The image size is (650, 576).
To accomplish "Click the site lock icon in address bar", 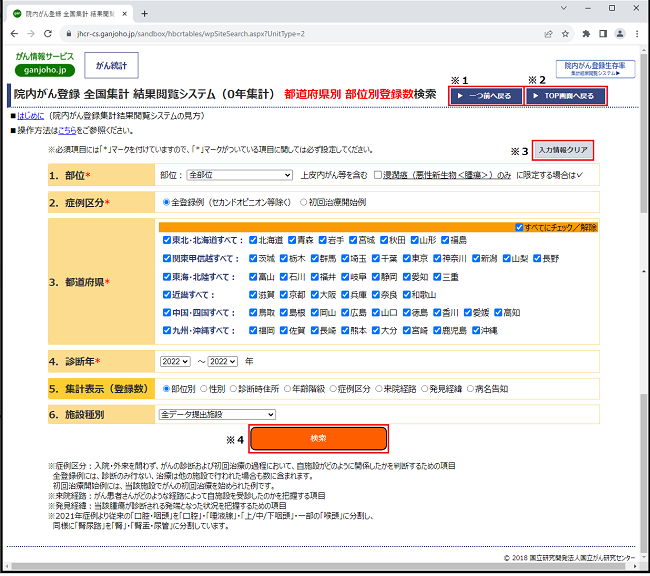I will (69, 34).
